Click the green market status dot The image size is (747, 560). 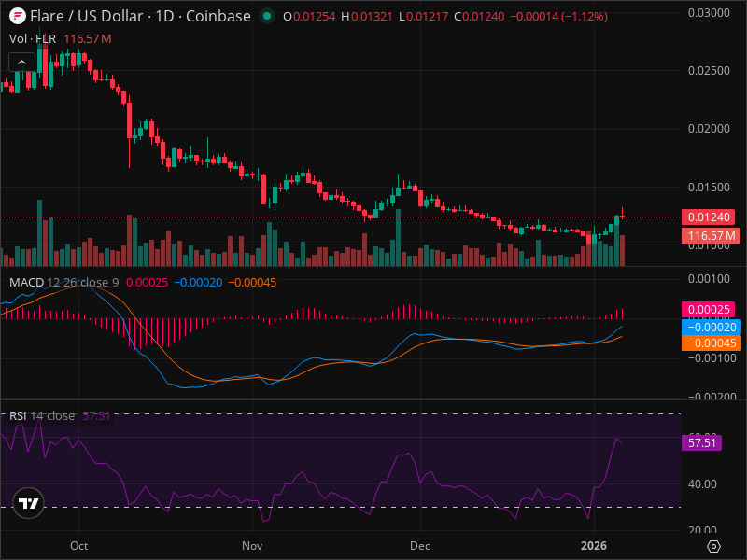[x=267, y=16]
